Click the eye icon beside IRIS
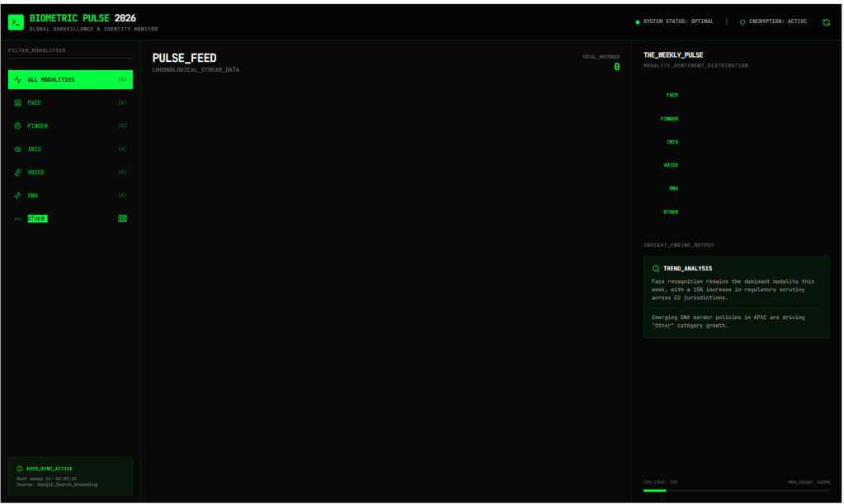The image size is (844, 504). click(18, 149)
